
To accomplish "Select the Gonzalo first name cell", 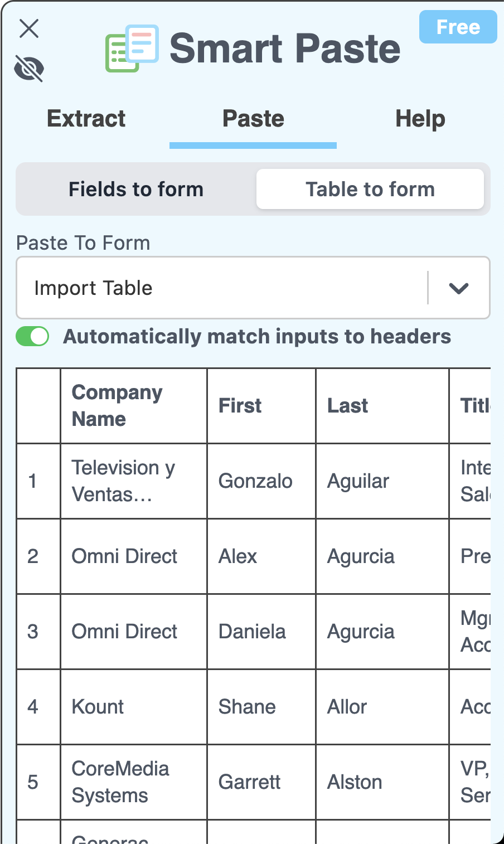I will click(x=261, y=481).
